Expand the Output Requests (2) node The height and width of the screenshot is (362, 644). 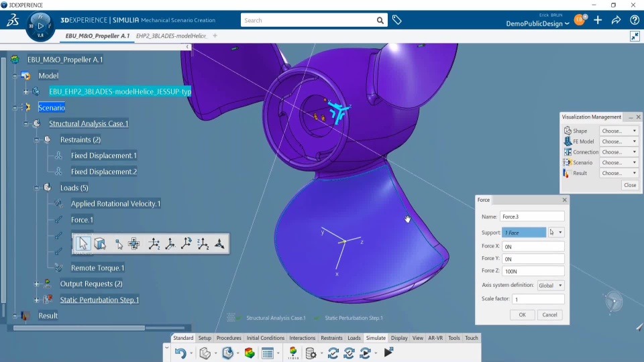pos(36,284)
